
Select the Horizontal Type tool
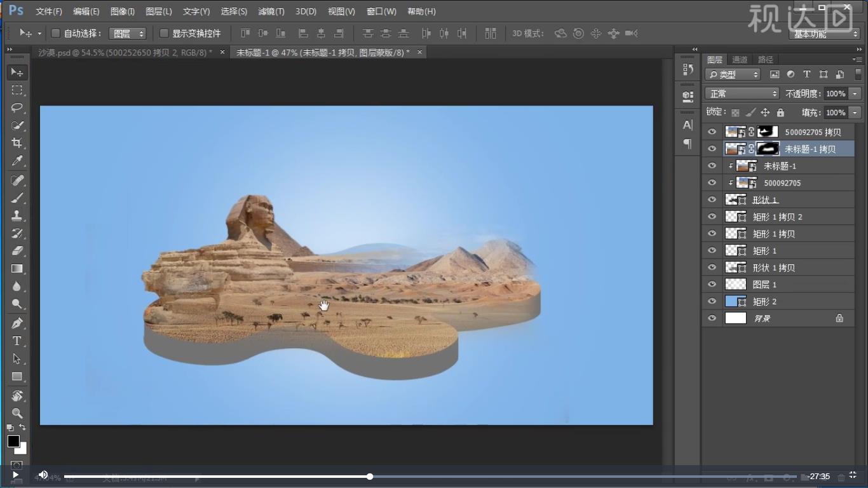pos(17,341)
